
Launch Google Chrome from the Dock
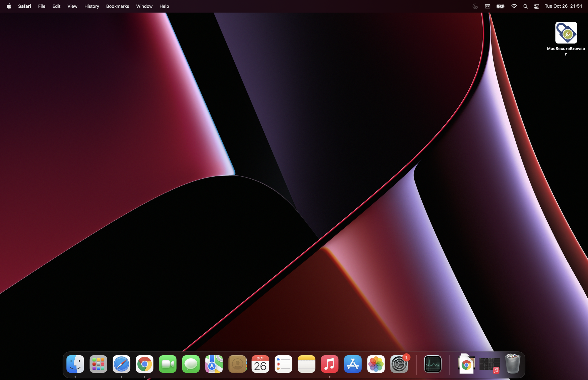144,364
